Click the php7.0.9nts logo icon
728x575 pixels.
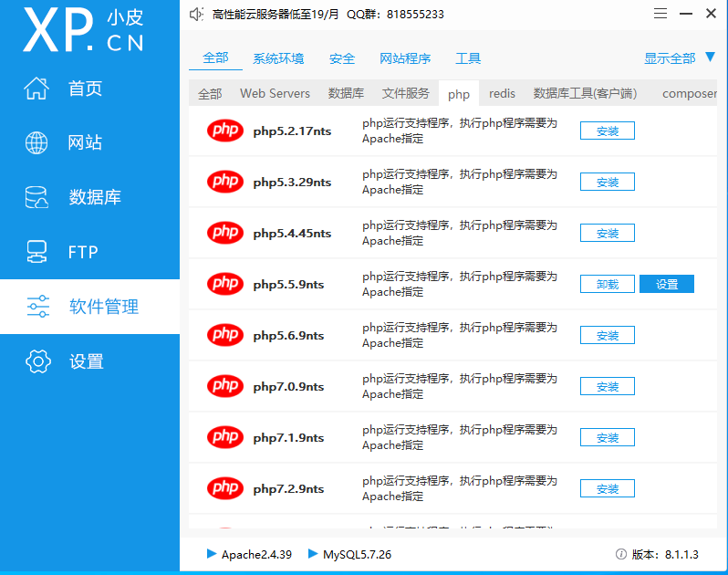pos(225,386)
